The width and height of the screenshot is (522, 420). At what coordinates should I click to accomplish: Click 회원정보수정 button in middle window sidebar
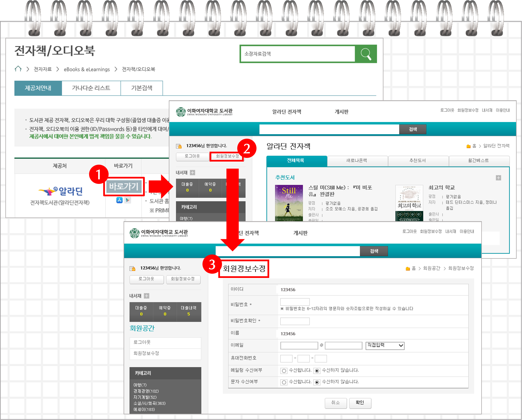click(x=227, y=156)
